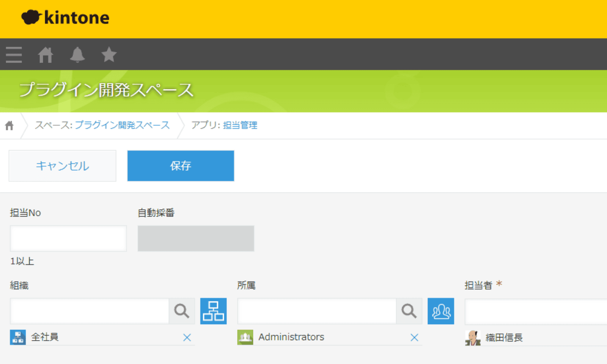Click into the 担当者 input field
Screen dimensions: 607x364
click(535, 312)
